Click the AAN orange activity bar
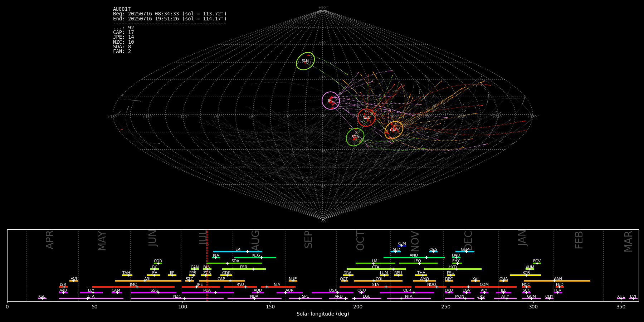 point(557,281)
